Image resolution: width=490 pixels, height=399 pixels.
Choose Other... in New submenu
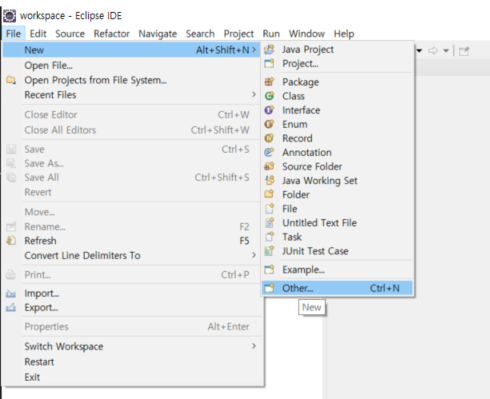pyautogui.click(x=337, y=288)
